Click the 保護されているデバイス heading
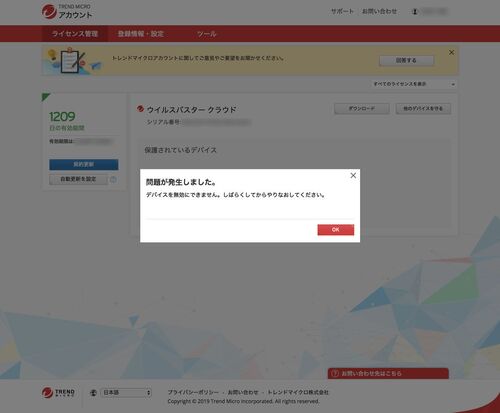The height and width of the screenshot is (413, 500). coord(180,150)
